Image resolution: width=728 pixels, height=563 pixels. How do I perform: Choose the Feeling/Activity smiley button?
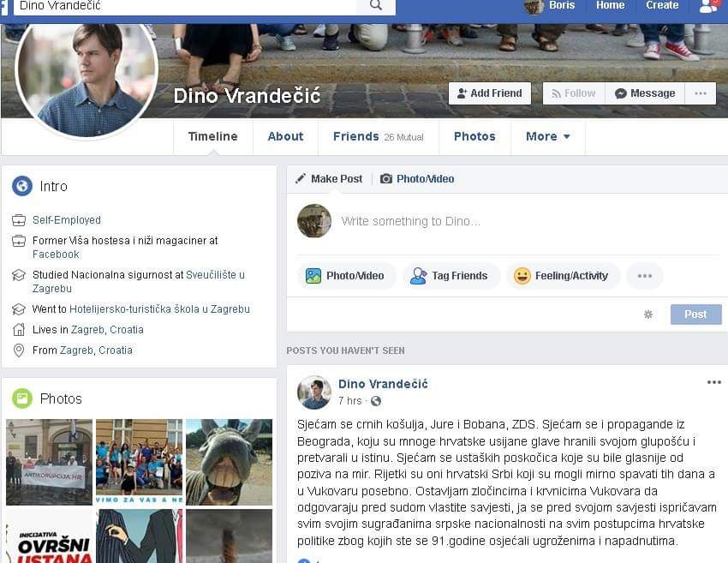561,276
